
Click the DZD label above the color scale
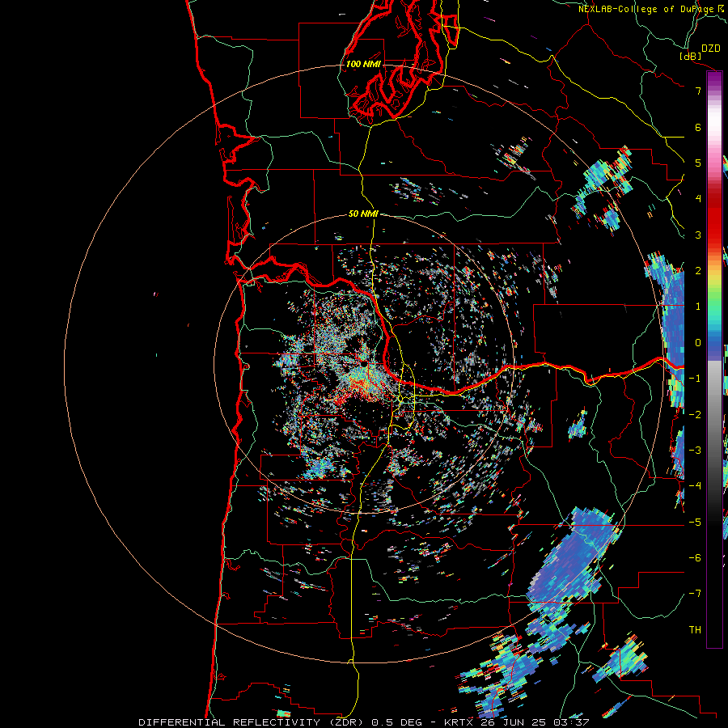(x=711, y=49)
